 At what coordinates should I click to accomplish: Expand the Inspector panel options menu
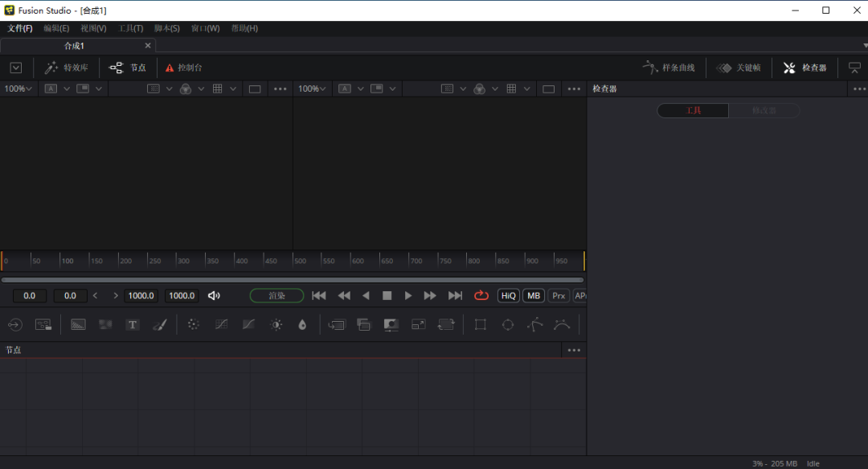859,88
